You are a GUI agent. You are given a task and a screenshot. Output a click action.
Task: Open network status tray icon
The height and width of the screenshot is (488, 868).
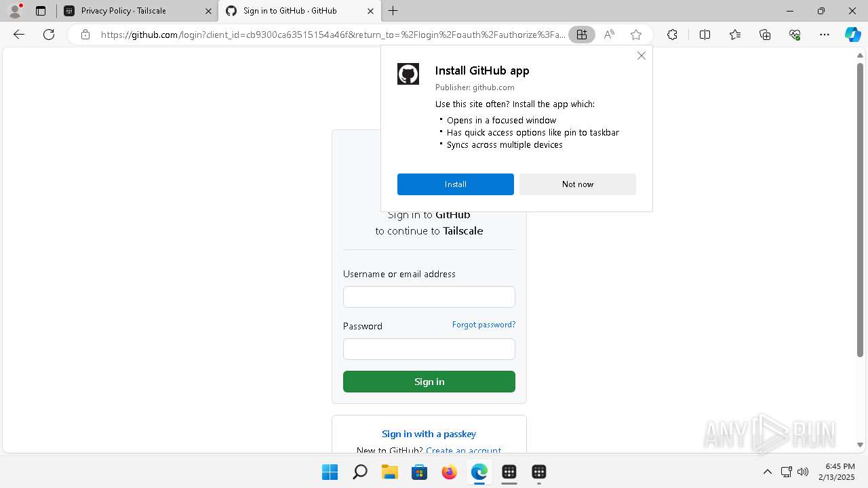click(787, 472)
